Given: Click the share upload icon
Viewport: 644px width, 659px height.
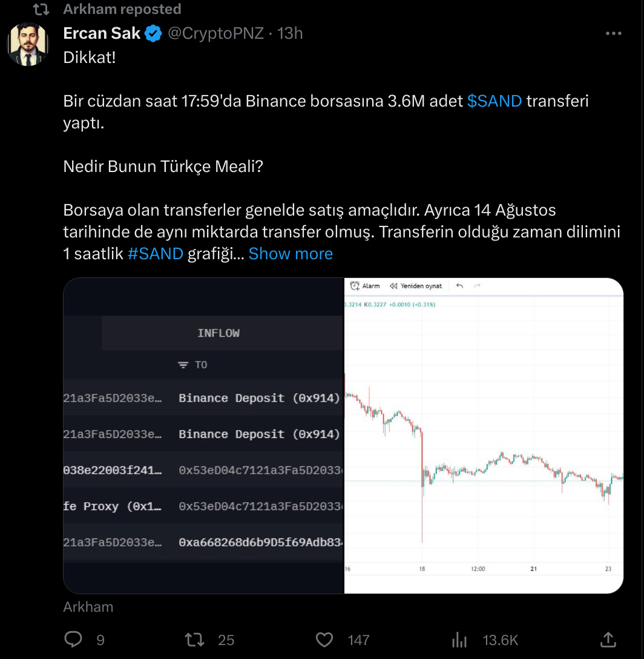Looking at the screenshot, I should [x=608, y=640].
